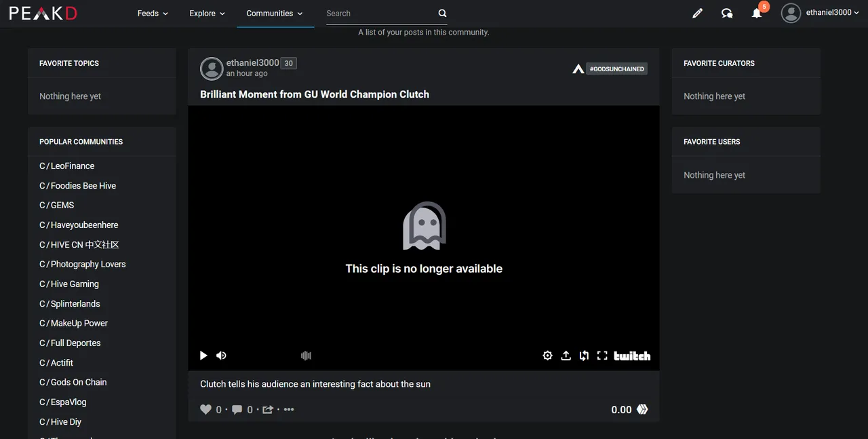Click the Favorite Curators header
Image resolution: width=868 pixels, height=439 pixels.
tap(719, 63)
